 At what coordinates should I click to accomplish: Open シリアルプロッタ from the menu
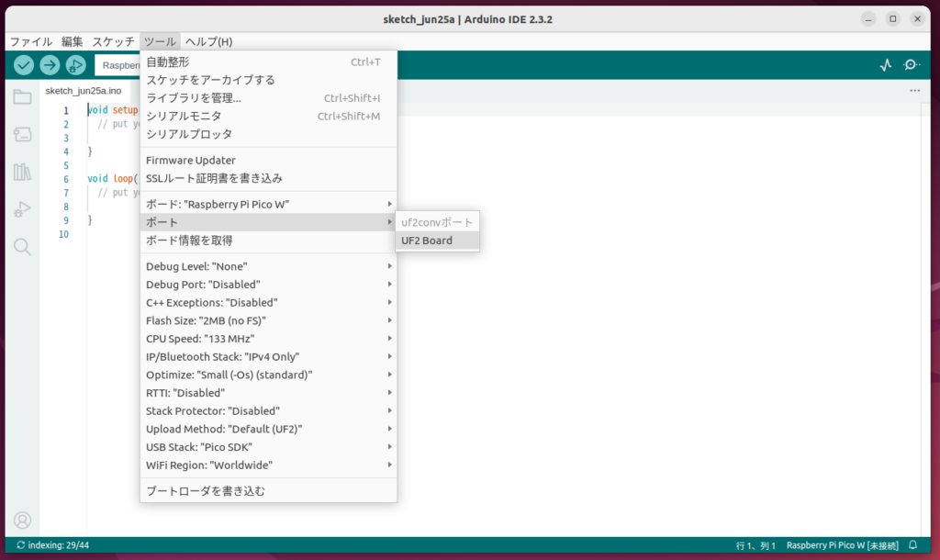(268, 134)
